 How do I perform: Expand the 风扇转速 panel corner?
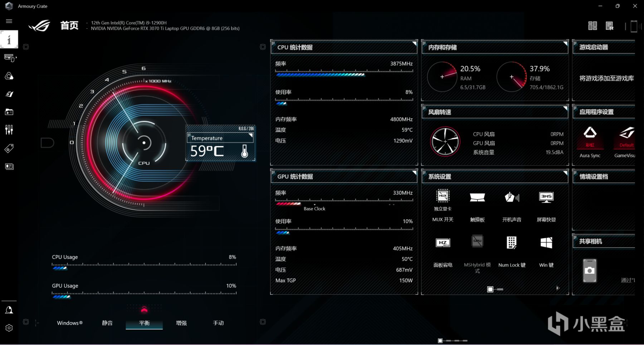(x=565, y=109)
